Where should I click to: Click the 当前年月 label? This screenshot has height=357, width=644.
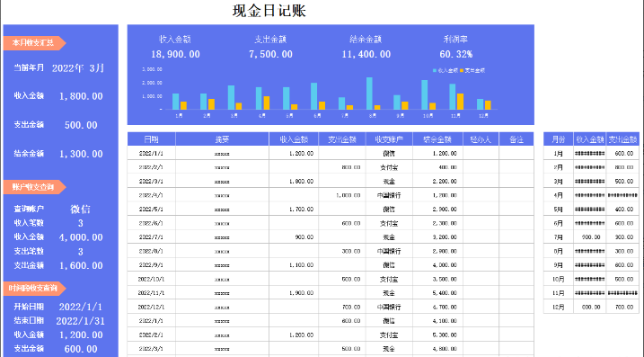coord(29,67)
